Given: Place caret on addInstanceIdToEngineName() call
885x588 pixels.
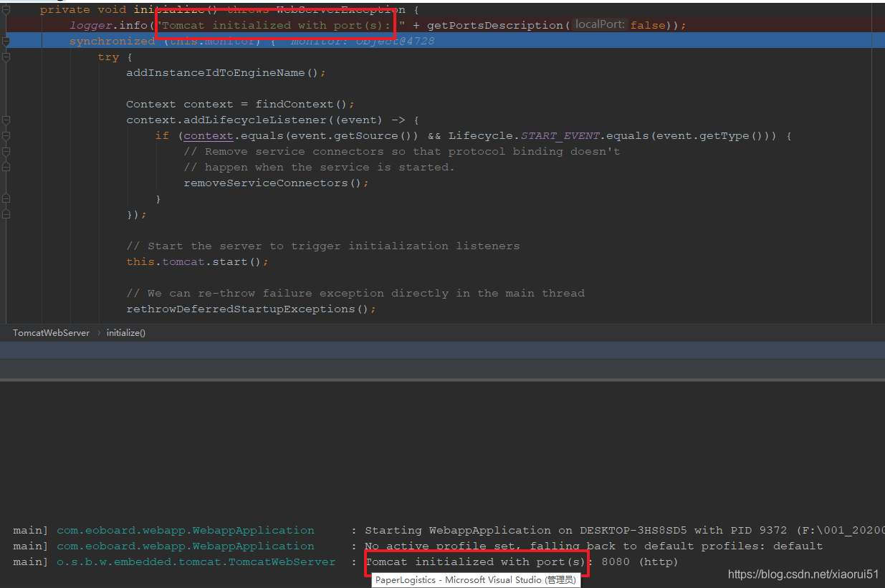Looking at the screenshot, I should pos(226,73).
